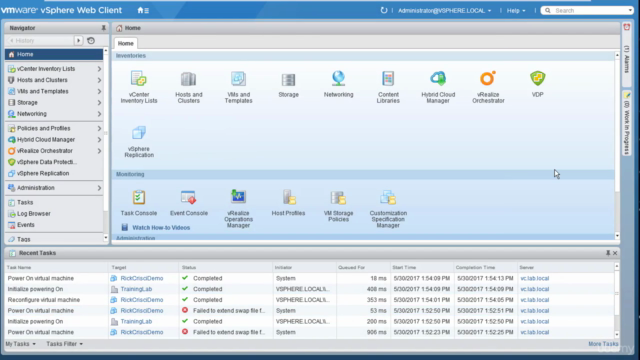Launch the vRealize Orchestrator icon
Viewport: 640px width, 360px height.
point(488,78)
